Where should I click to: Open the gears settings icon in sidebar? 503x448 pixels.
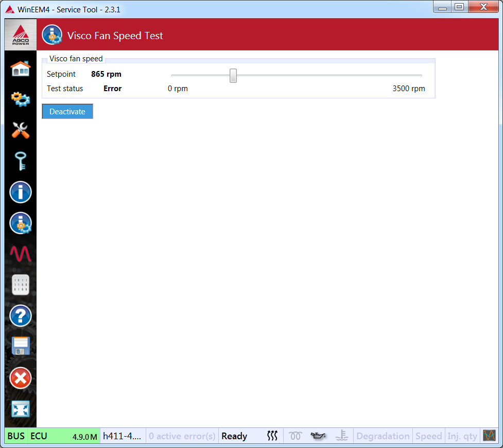[21, 99]
